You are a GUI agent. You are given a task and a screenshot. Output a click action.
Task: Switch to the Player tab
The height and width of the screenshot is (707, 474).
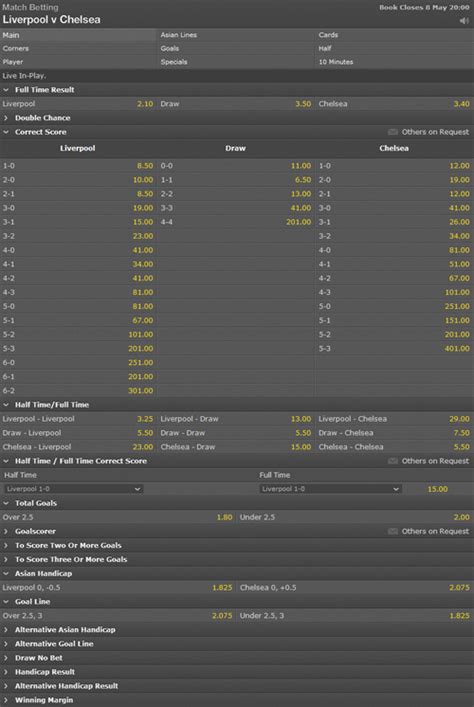[78, 62]
